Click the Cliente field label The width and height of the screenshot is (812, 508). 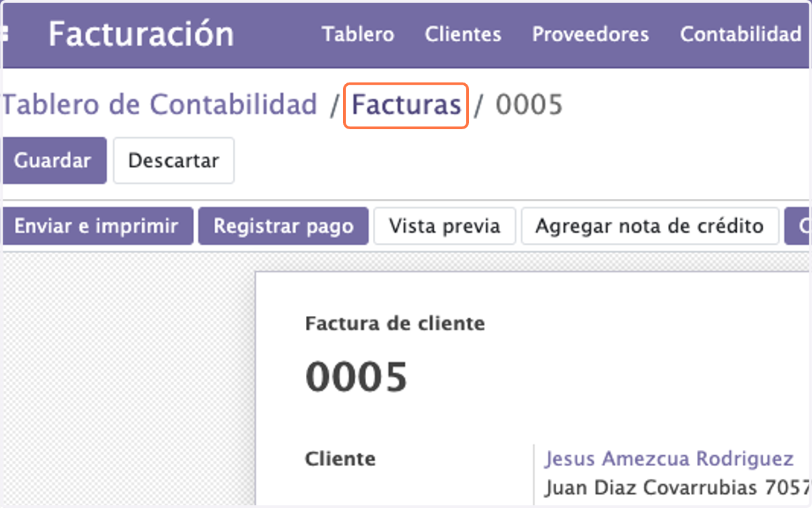(340, 459)
